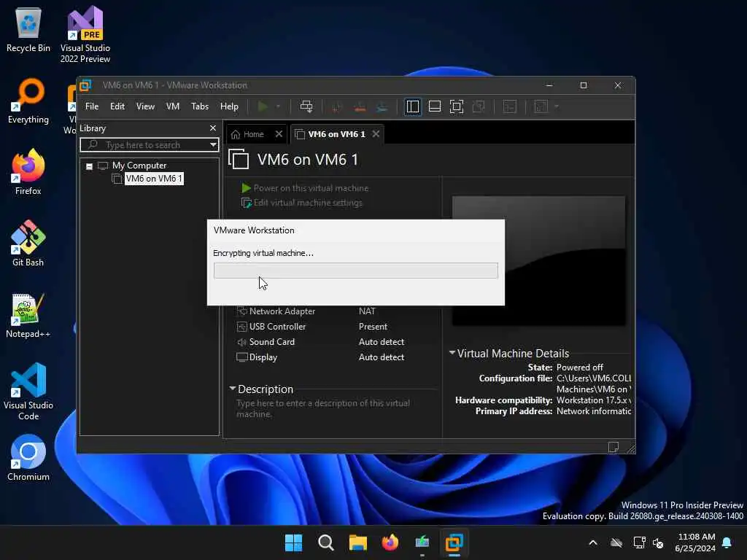
Task: Click the VMware Workstation taskbar icon
Action: tap(454, 542)
